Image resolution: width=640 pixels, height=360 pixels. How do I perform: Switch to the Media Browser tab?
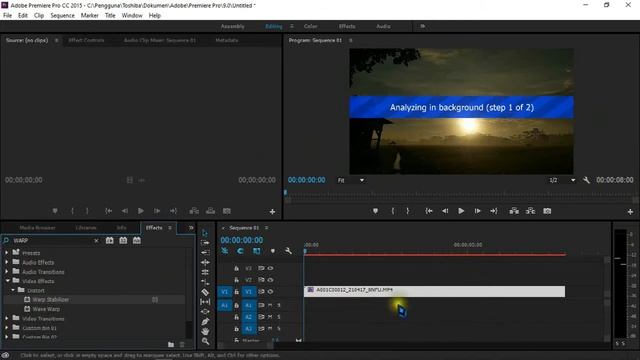[37, 228]
